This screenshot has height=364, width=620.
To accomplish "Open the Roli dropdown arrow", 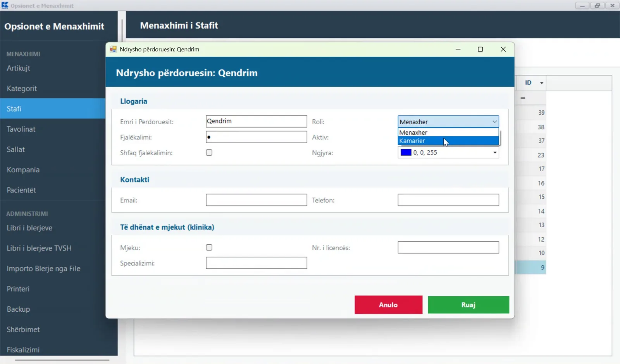I will [x=494, y=122].
